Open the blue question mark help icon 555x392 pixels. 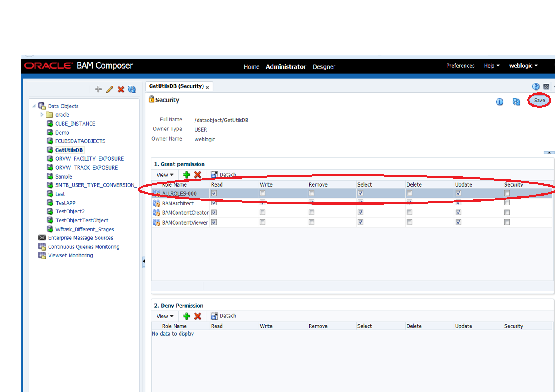point(536,86)
